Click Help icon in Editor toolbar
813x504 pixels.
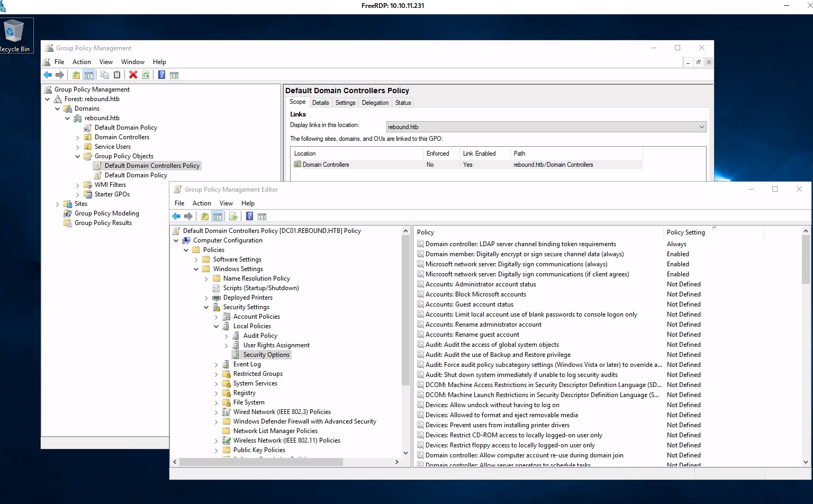click(x=250, y=216)
